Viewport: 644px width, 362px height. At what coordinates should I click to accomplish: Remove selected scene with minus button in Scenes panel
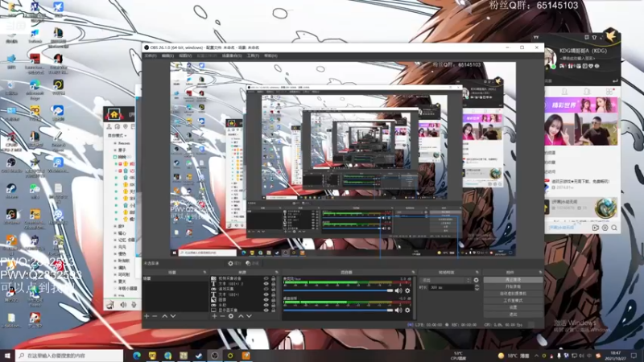pyautogui.click(x=155, y=316)
